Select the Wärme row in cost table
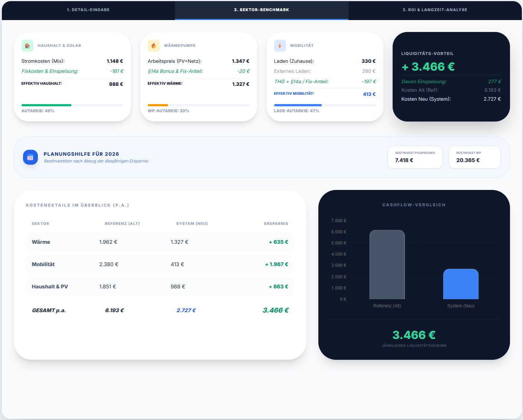Screen dimensions: 523x420 pos(160,242)
